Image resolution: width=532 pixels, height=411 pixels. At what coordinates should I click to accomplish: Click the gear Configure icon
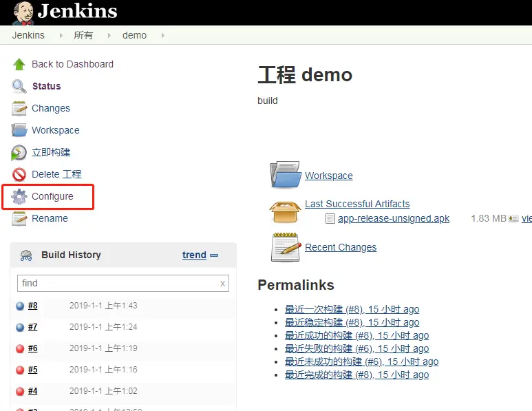[19, 196]
